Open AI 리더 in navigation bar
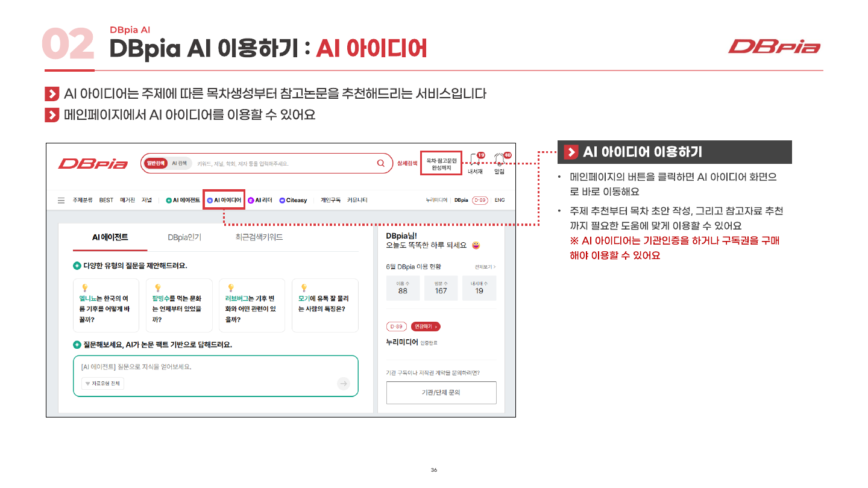This screenshot has width=868, height=488. coord(260,200)
